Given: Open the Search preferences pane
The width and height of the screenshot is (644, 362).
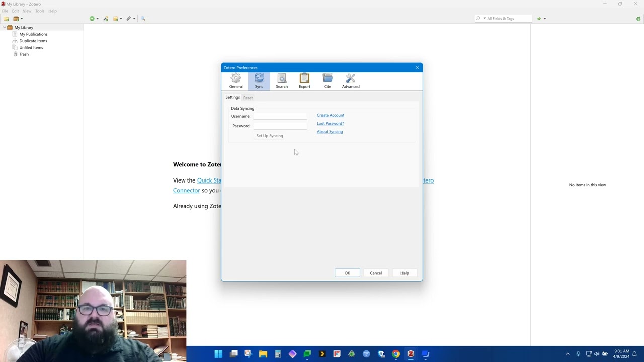Looking at the screenshot, I should click(282, 81).
